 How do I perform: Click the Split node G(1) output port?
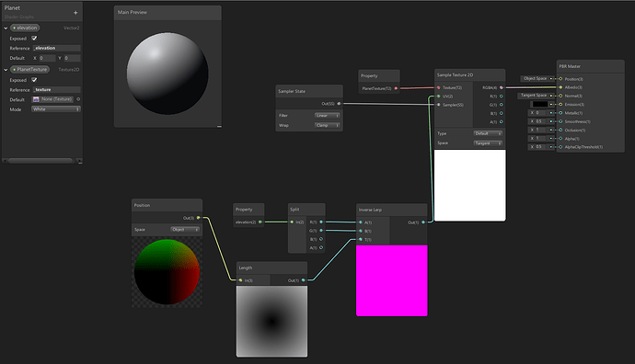[321, 231]
